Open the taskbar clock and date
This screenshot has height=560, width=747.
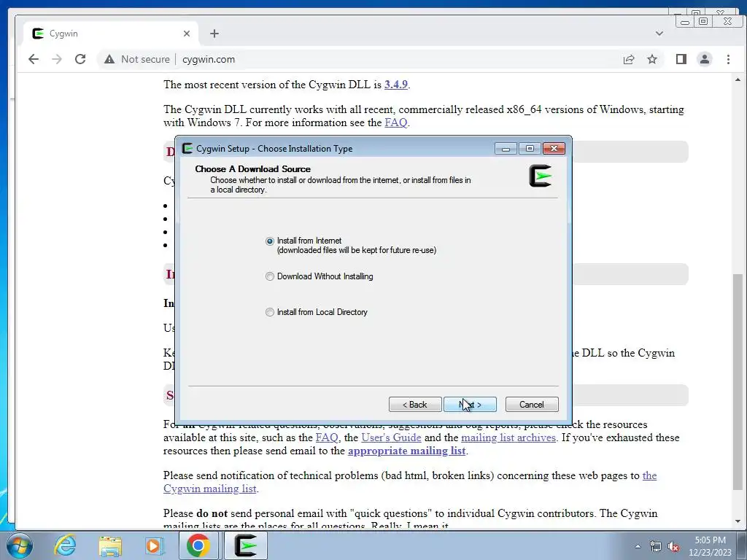coord(710,546)
